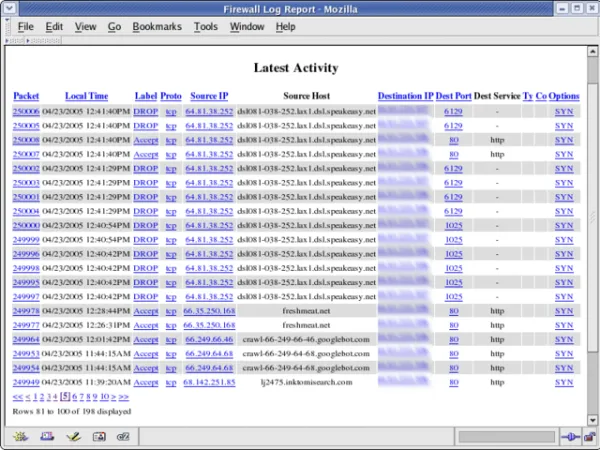The height and width of the screenshot is (450, 600).
Task: Click DROP label in packet 250005 row
Action: [146, 126]
